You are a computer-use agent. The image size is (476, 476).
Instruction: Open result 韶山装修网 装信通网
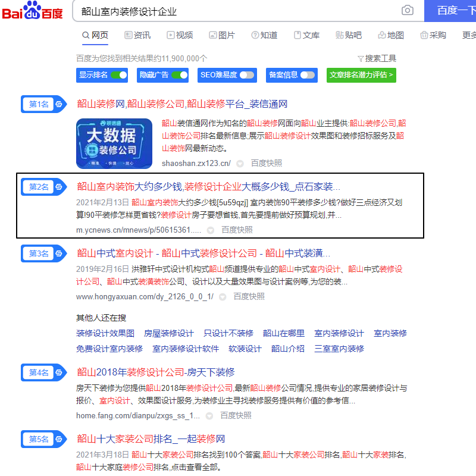point(182,104)
